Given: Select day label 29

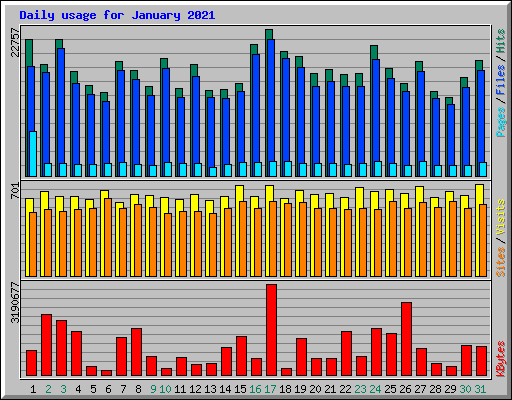Looking at the screenshot, I should 450,389.
